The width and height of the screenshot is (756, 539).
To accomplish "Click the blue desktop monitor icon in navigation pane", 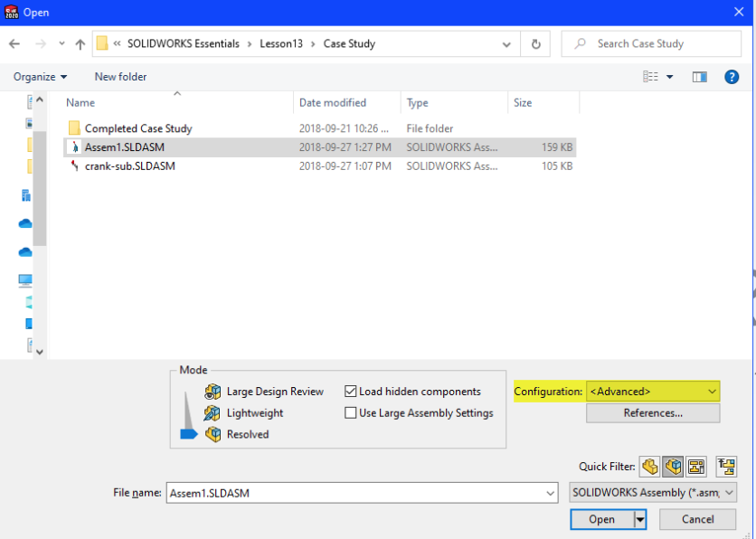I will coord(25,280).
